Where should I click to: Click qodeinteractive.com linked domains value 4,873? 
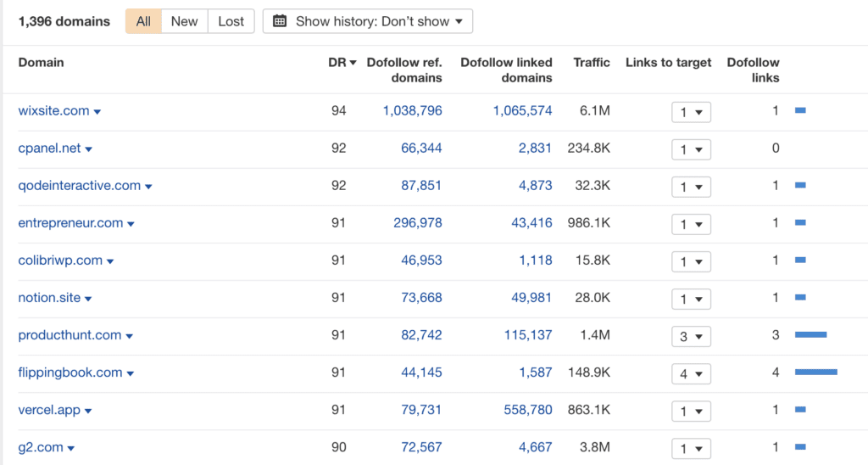click(536, 186)
